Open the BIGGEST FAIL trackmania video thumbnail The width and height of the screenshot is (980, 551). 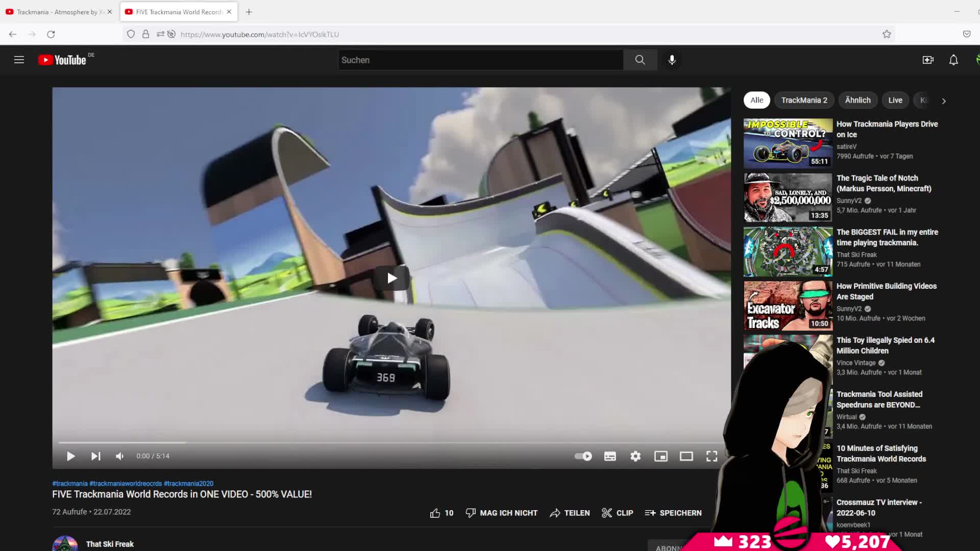[788, 252]
